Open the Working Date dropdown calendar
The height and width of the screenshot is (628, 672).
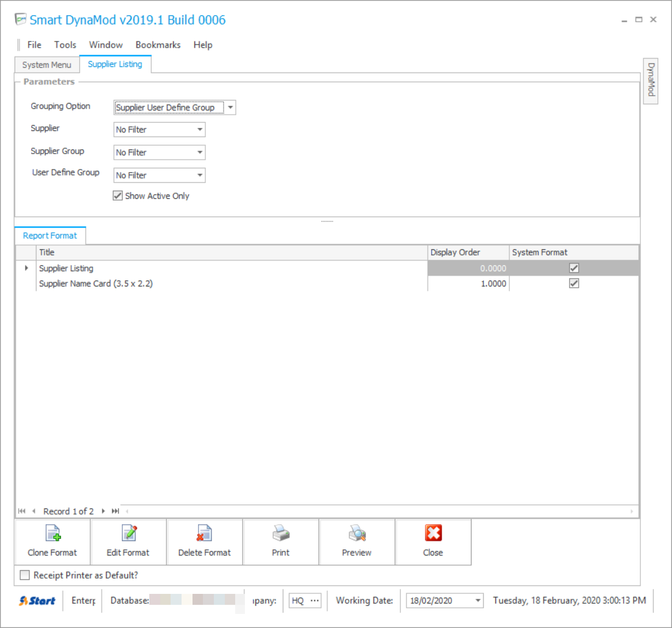pyautogui.click(x=478, y=601)
